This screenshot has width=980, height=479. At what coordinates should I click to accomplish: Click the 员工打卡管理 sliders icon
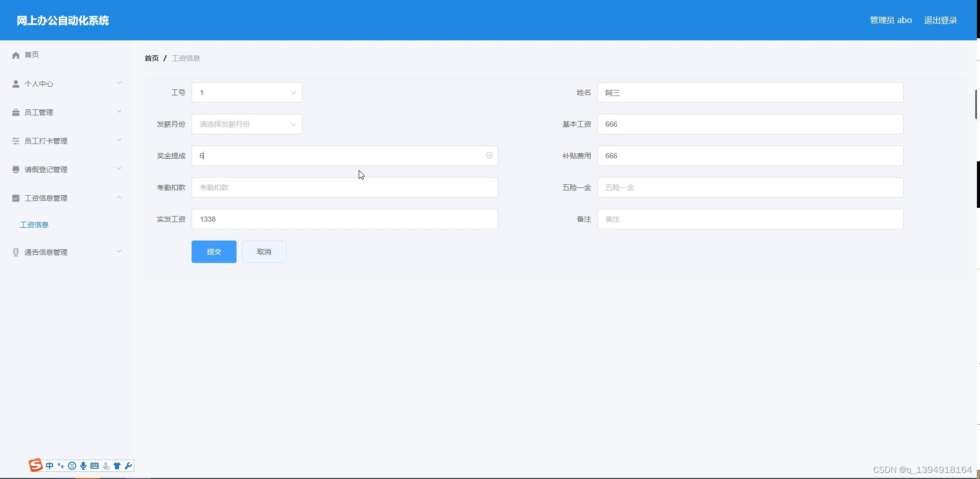tap(16, 141)
